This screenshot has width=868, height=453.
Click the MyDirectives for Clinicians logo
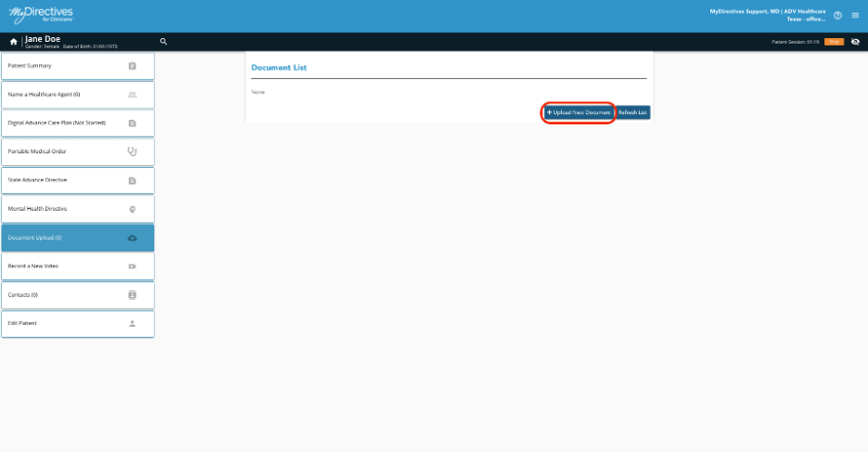[x=41, y=15]
